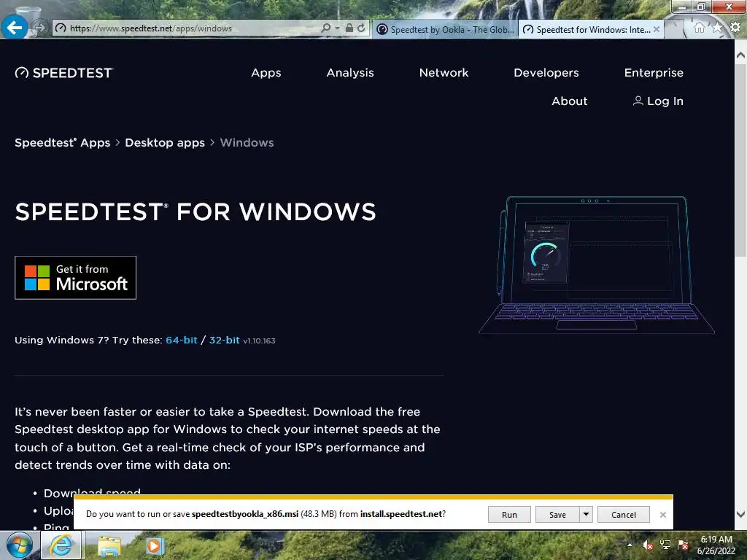Close the Speedtest for Windows tab
This screenshot has width=747, height=560.
657,29
